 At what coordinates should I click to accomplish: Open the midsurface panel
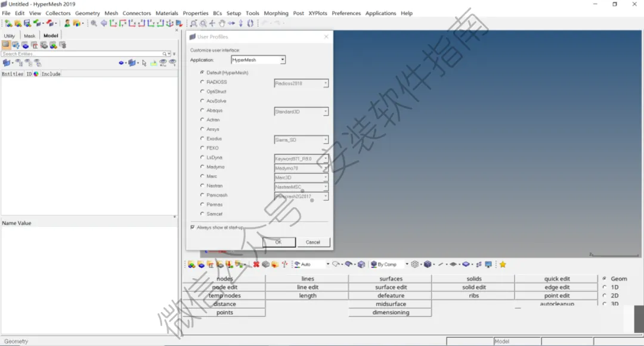391,304
